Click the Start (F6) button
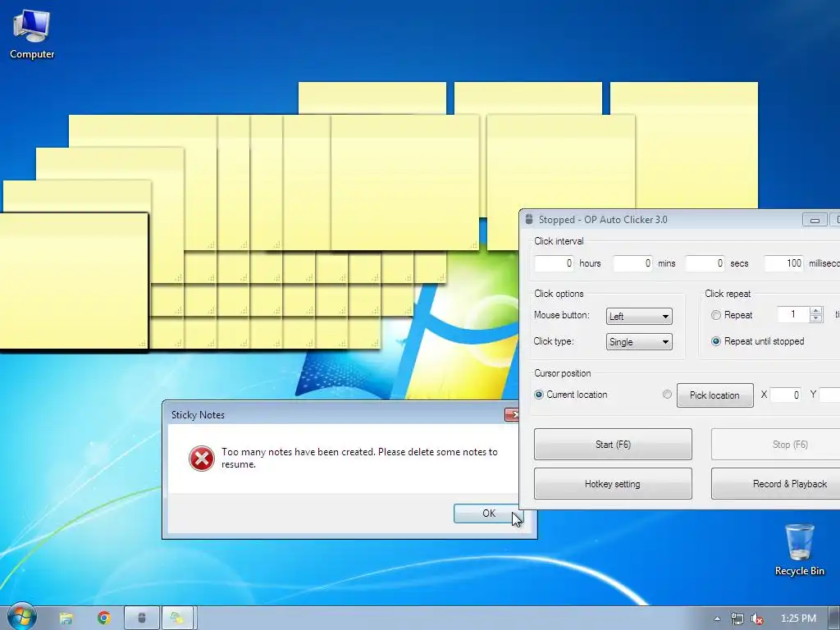The height and width of the screenshot is (630, 840). click(613, 444)
